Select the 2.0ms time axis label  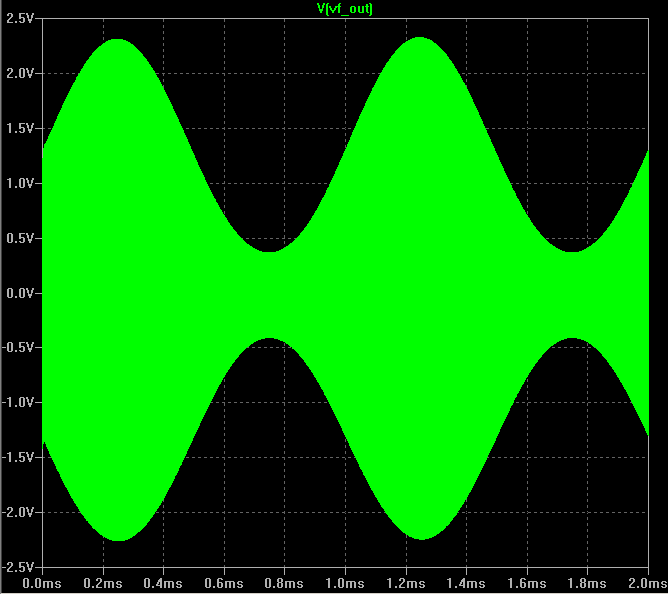click(x=645, y=582)
